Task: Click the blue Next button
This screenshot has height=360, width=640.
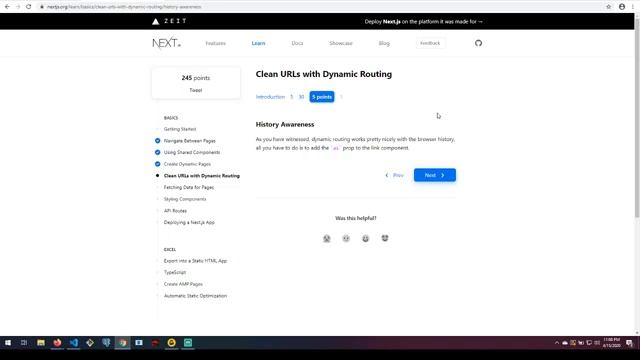Action: [x=435, y=175]
